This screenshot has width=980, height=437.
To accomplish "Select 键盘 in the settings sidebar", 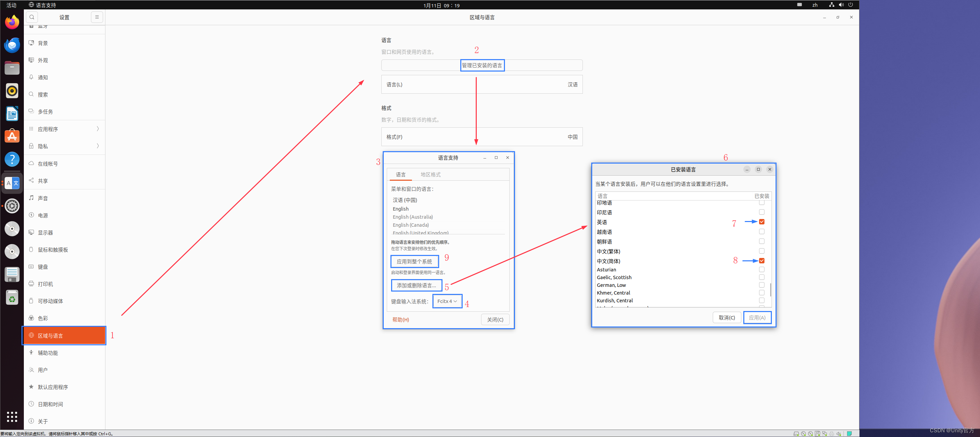I will click(43, 267).
